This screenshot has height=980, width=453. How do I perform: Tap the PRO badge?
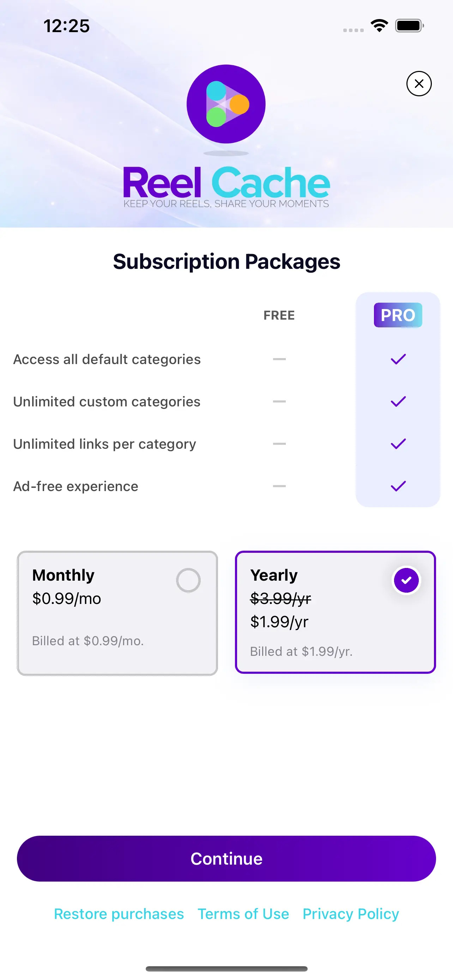tap(398, 315)
